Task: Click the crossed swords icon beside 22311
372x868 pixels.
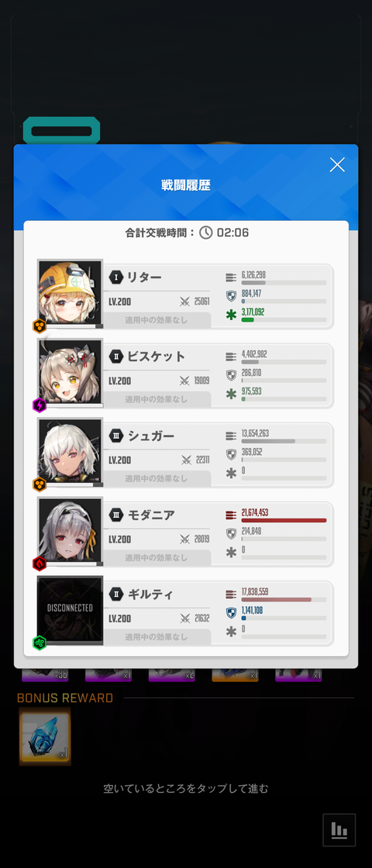Action: 186,460
